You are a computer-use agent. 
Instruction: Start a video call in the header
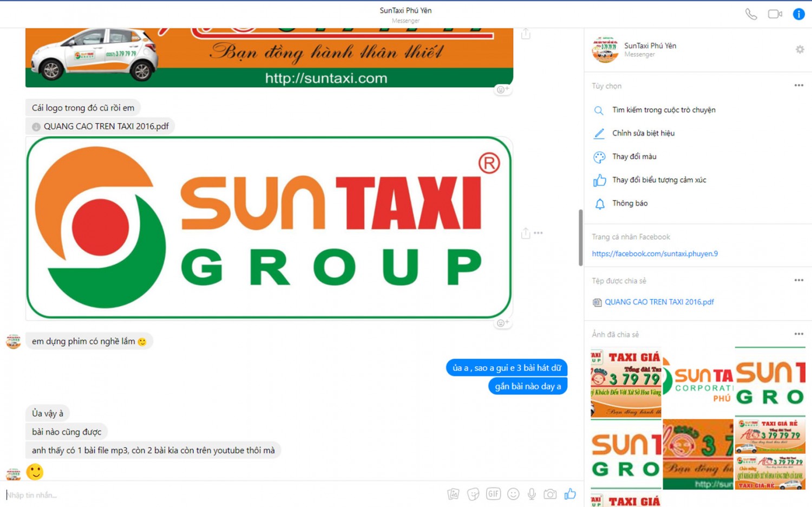coord(775,14)
